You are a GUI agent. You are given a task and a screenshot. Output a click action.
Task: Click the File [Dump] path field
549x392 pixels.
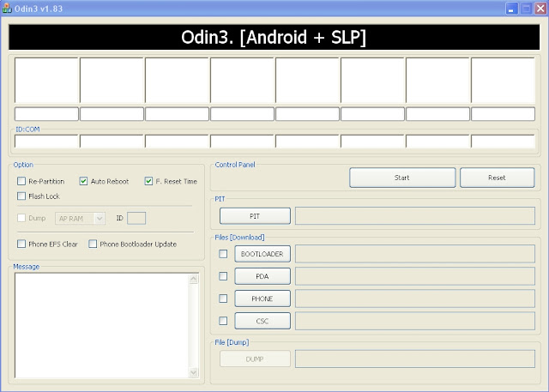click(415, 359)
